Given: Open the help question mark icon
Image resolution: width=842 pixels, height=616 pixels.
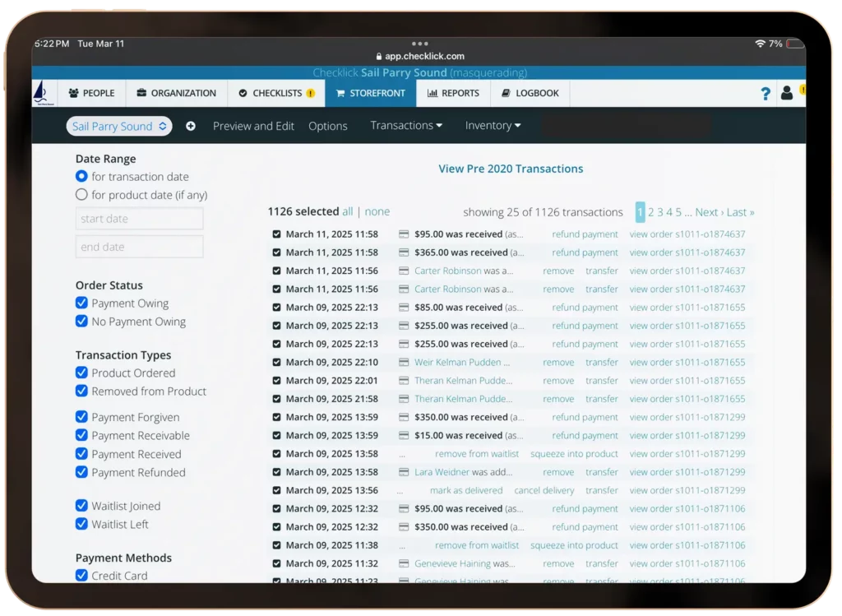Looking at the screenshot, I should tap(766, 94).
